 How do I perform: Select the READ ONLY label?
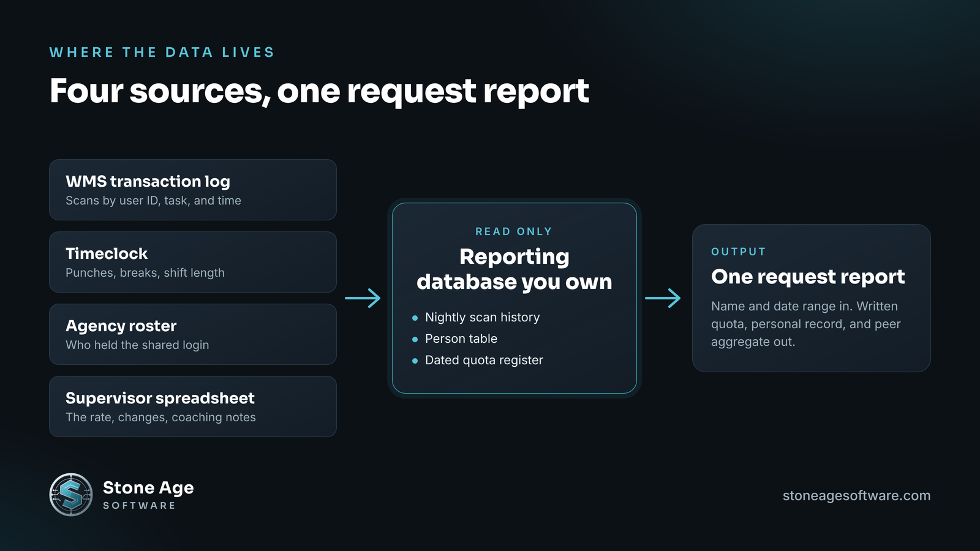tap(514, 231)
